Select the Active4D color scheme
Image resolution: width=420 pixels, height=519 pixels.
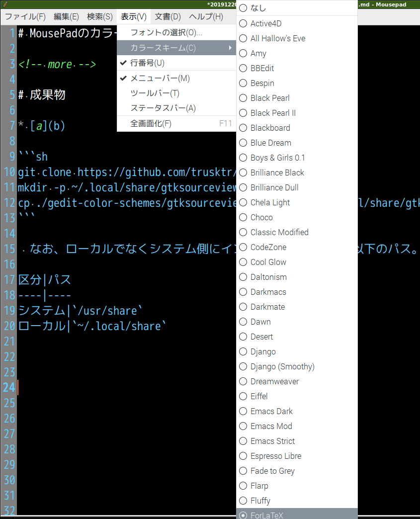[x=297, y=23]
